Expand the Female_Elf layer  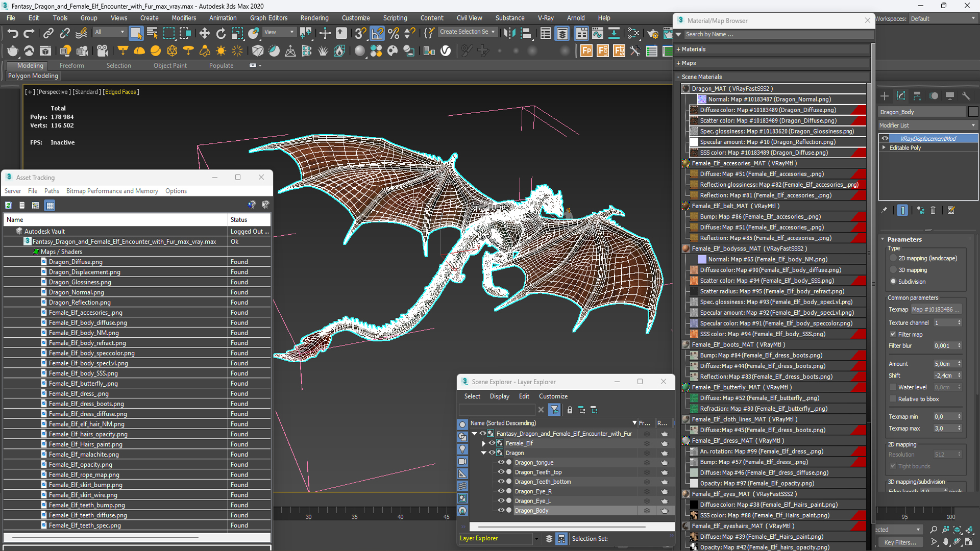(484, 443)
